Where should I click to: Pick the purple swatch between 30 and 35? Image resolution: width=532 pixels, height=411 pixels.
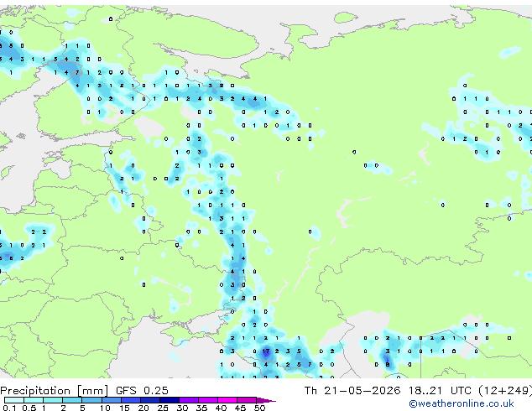coord(189,400)
